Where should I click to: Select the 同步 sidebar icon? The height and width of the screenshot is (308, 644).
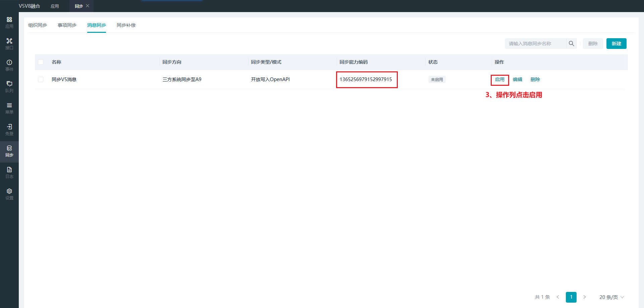coord(9,151)
